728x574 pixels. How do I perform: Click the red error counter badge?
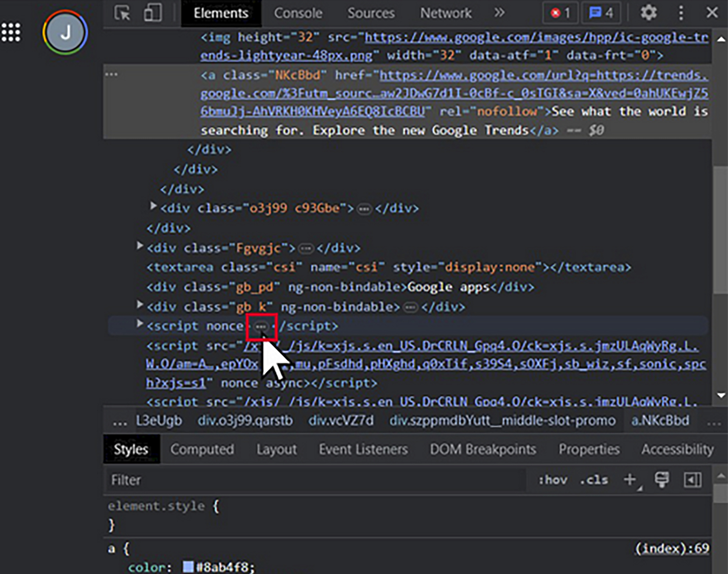[x=560, y=13]
